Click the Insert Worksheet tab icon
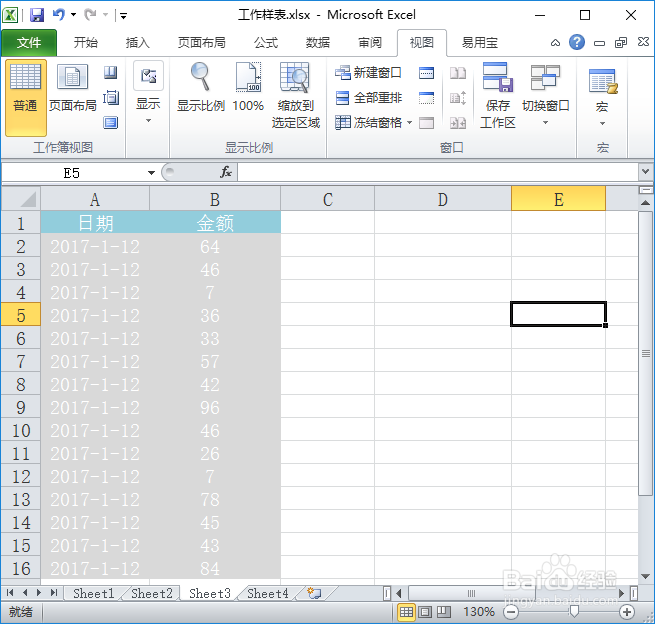This screenshot has height=624, width=655. pos(314,593)
